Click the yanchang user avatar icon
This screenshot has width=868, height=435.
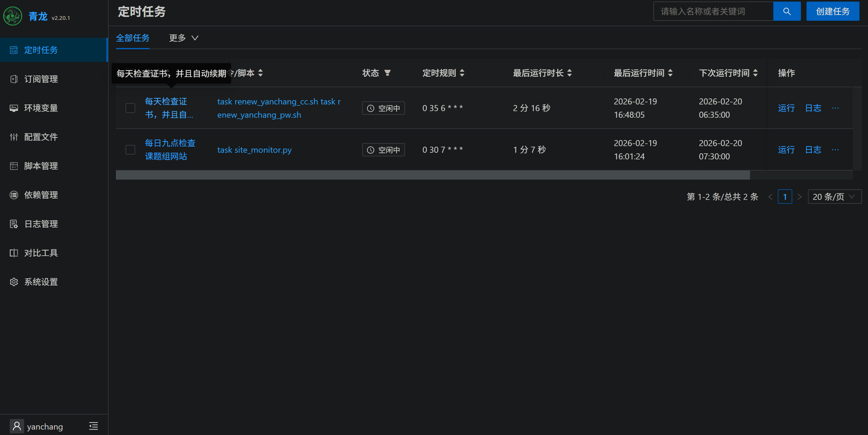[17, 426]
